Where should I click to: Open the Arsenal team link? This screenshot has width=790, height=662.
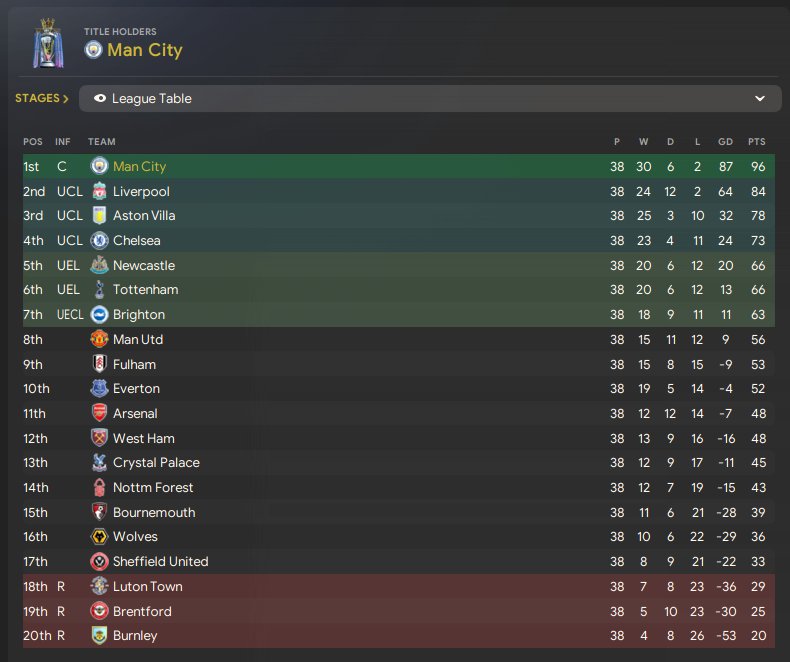135,413
